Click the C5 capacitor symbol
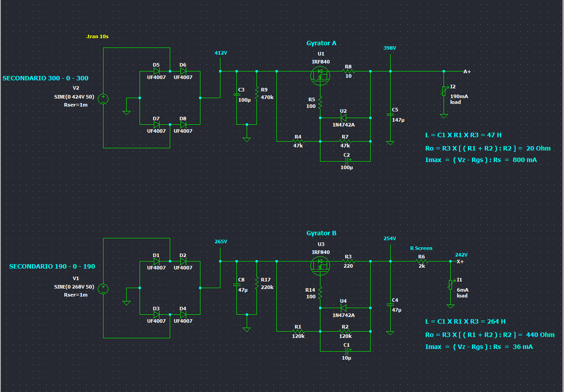 (390, 115)
